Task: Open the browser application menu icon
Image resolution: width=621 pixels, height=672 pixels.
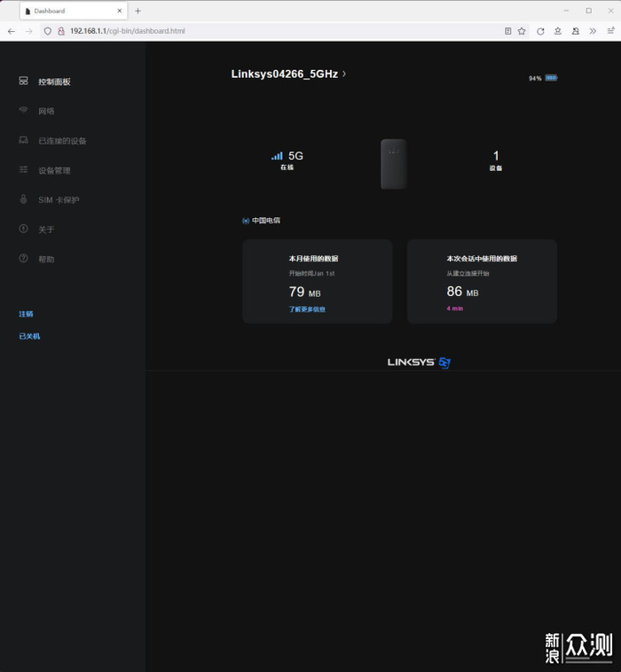Action: [x=610, y=31]
